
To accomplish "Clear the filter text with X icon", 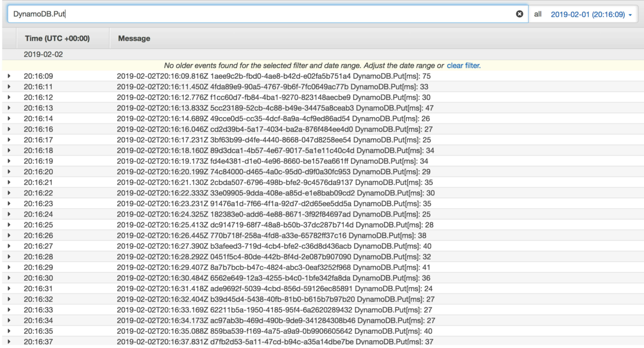I will (519, 14).
